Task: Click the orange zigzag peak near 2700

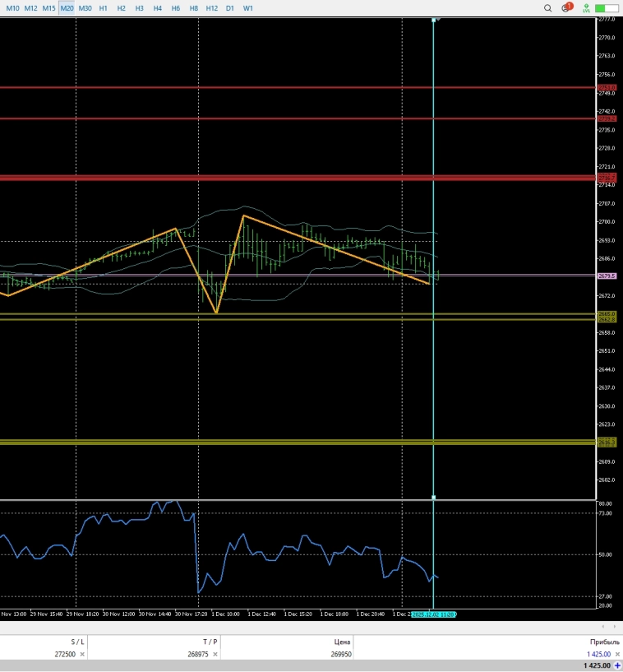Action: [243, 216]
